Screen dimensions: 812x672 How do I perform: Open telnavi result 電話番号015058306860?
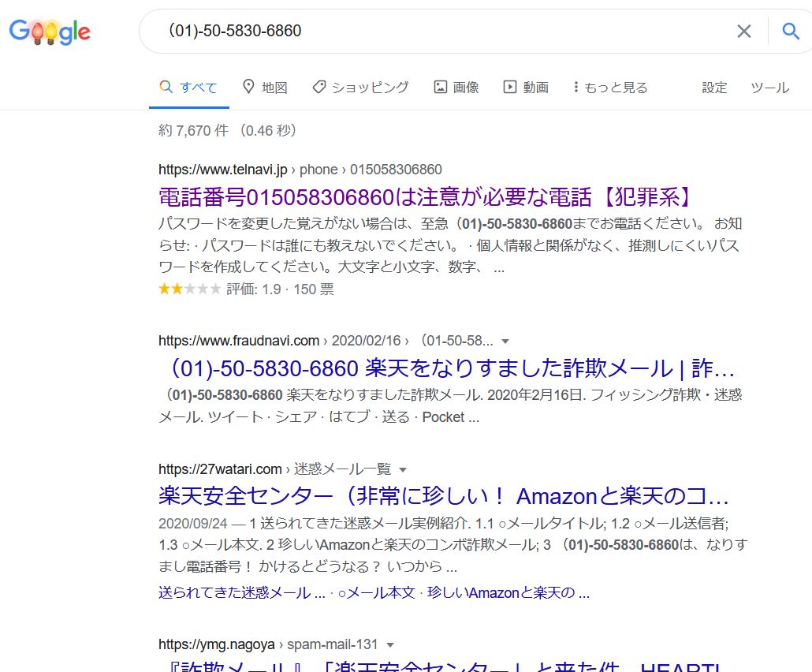tap(426, 197)
